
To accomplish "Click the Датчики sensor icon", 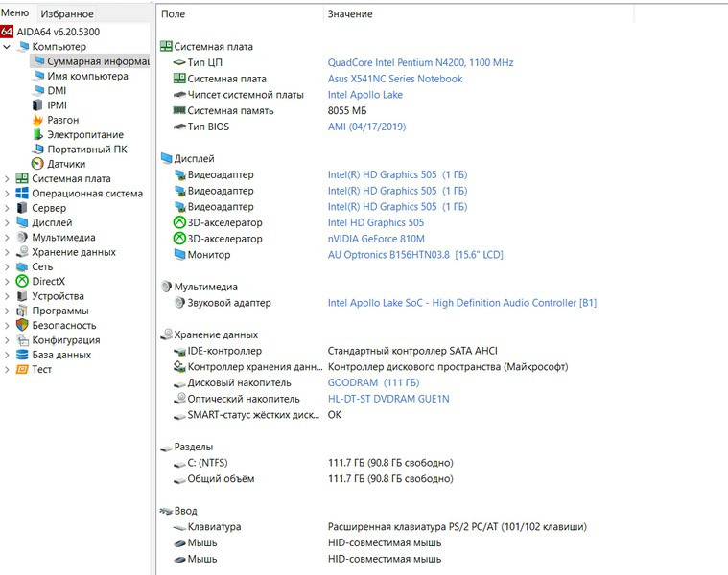I will pyautogui.click(x=37, y=164).
